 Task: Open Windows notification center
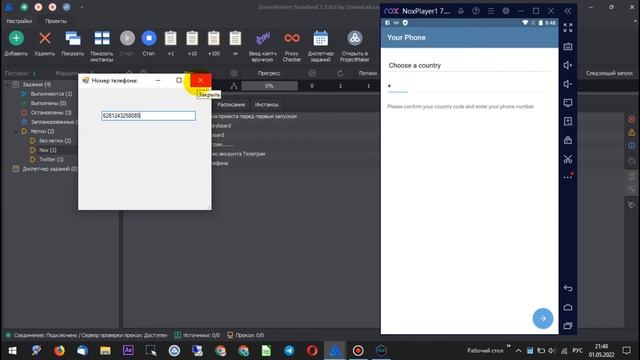click(627, 351)
